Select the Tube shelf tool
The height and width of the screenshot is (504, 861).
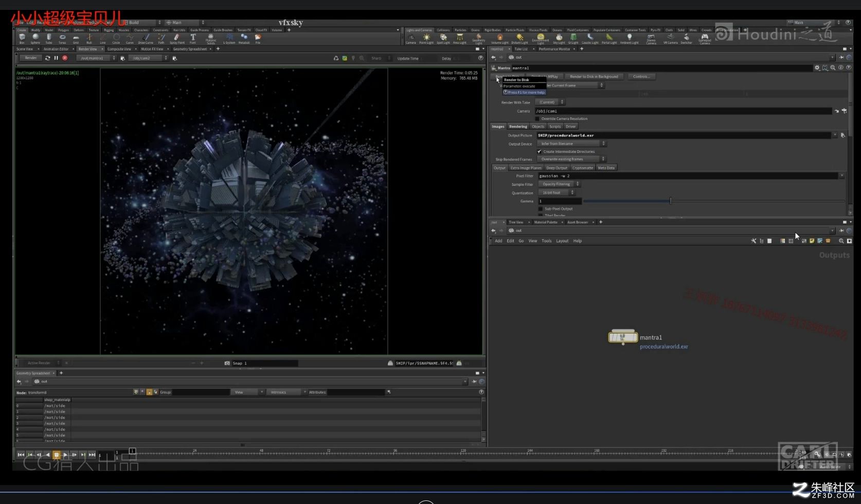(x=49, y=39)
